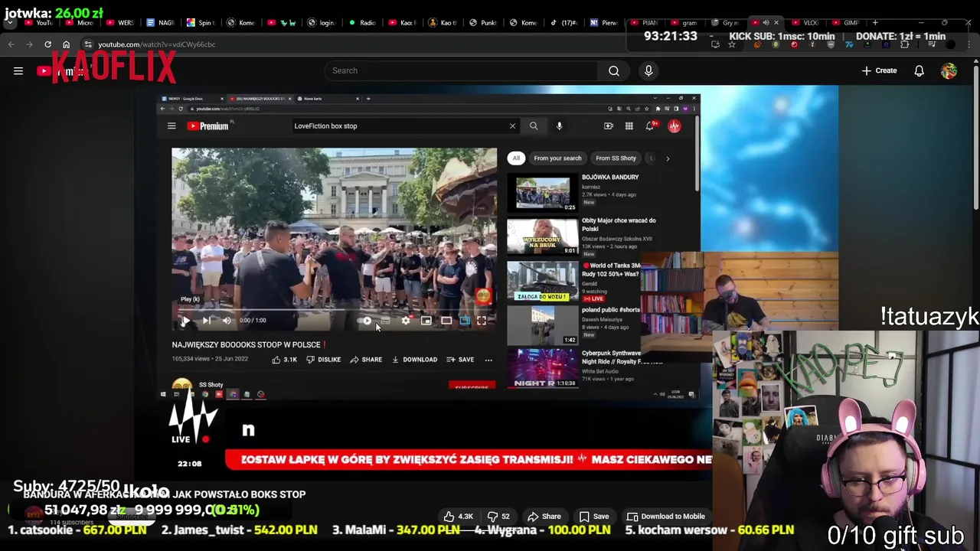The width and height of the screenshot is (980, 551).
Task: Switch to the Radio browser tab
Action: [362, 23]
